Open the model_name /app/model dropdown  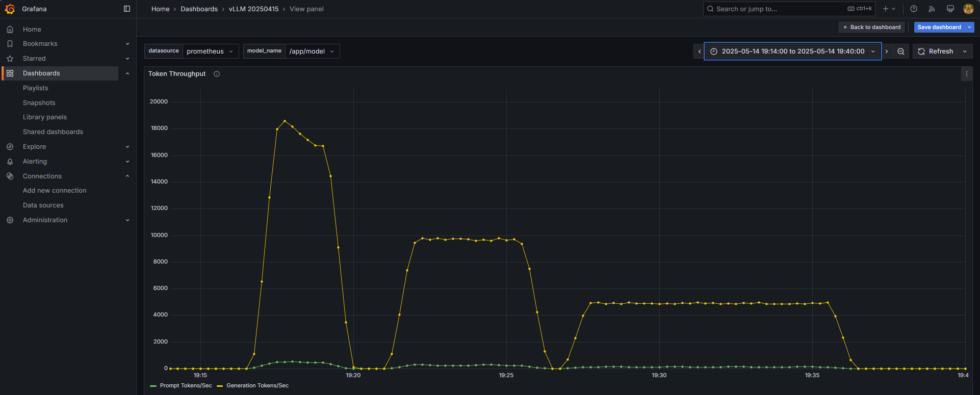313,51
